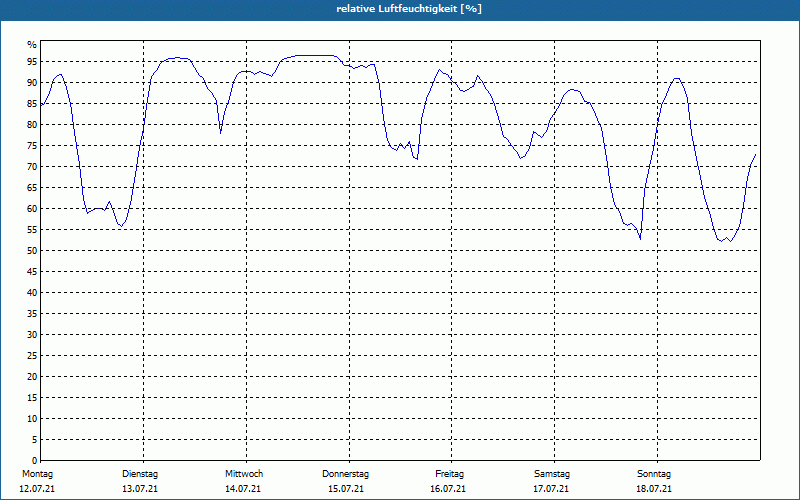Click the y-axis value '20'

(32, 377)
